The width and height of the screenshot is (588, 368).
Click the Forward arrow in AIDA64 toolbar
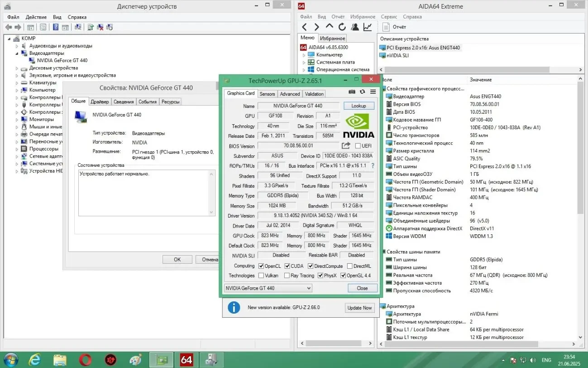317,27
